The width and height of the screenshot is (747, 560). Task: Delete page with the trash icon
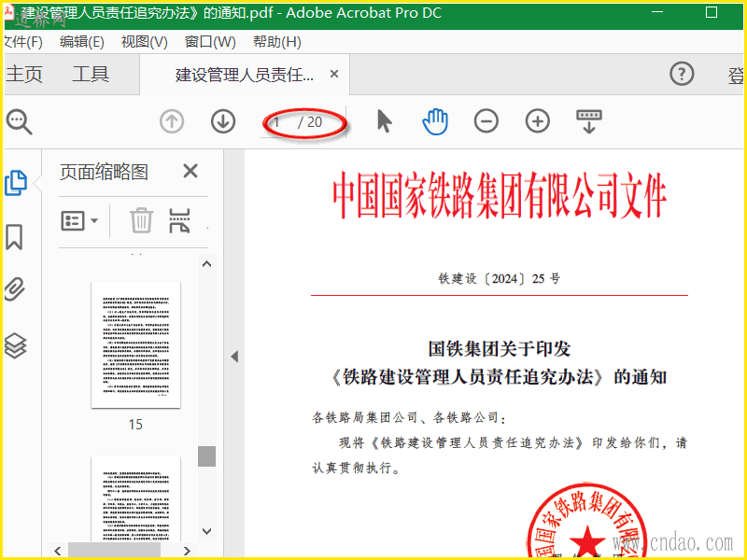point(142,220)
